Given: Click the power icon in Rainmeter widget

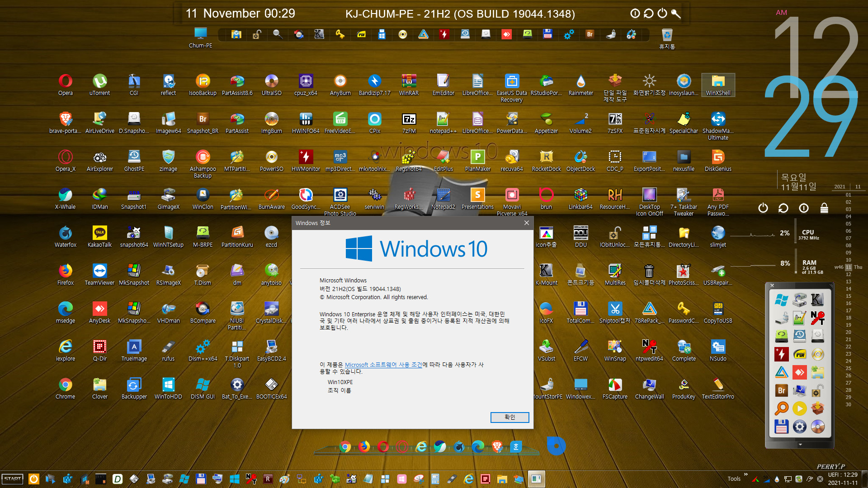Looking at the screenshot, I should pos(763,208).
